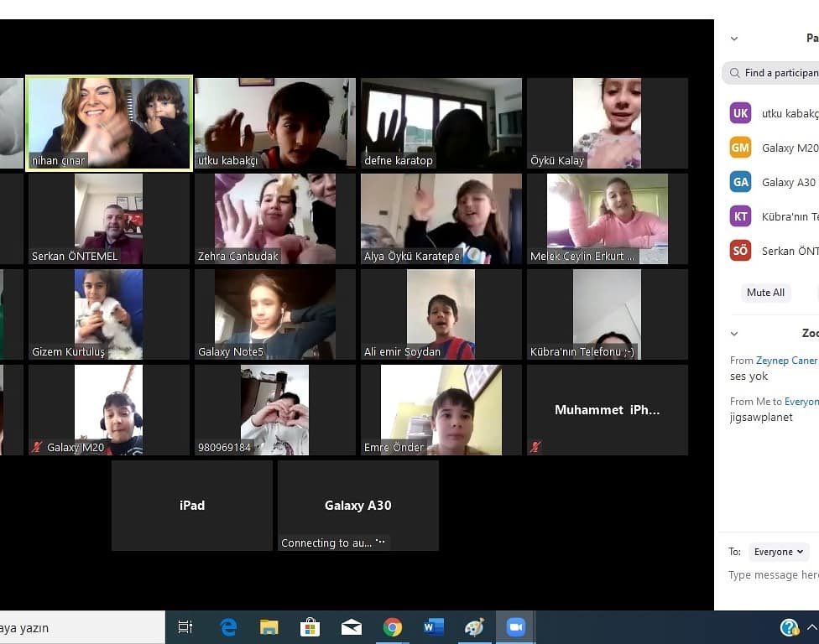This screenshot has height=644, width=819.
Task: Open Microsoft Store from the taskbar
Action: pos(310,626)
